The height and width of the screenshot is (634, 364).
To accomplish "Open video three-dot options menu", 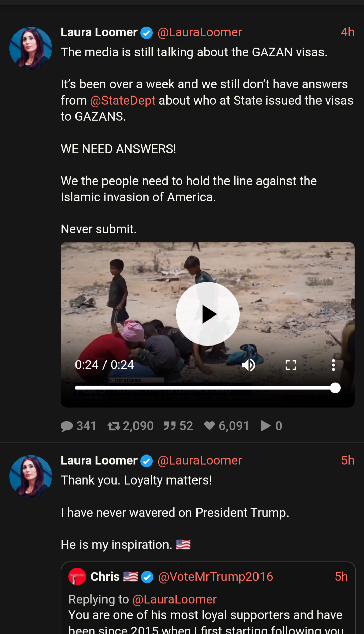I will click(x=333, y=365).
